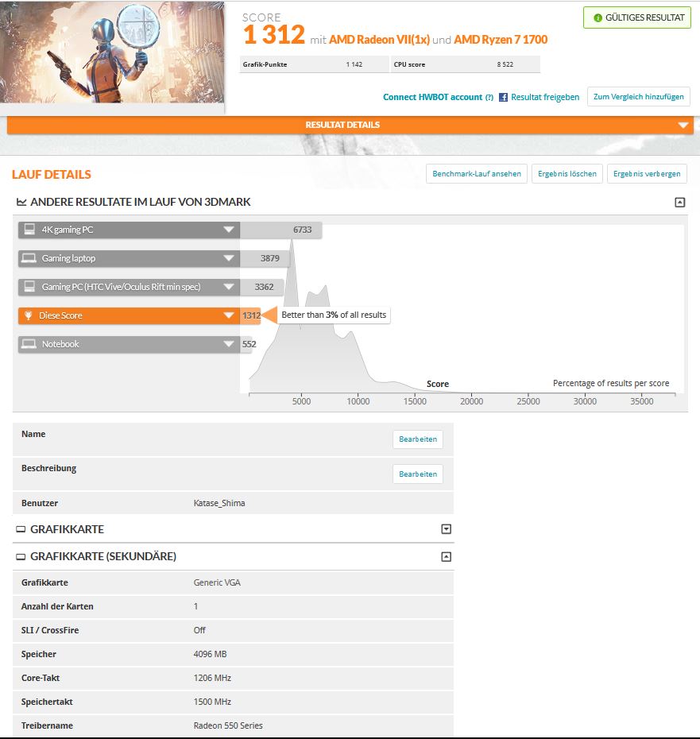Click Ergebnis verbergen button
This screenshot has width=700, height=739.
point(647,173)
